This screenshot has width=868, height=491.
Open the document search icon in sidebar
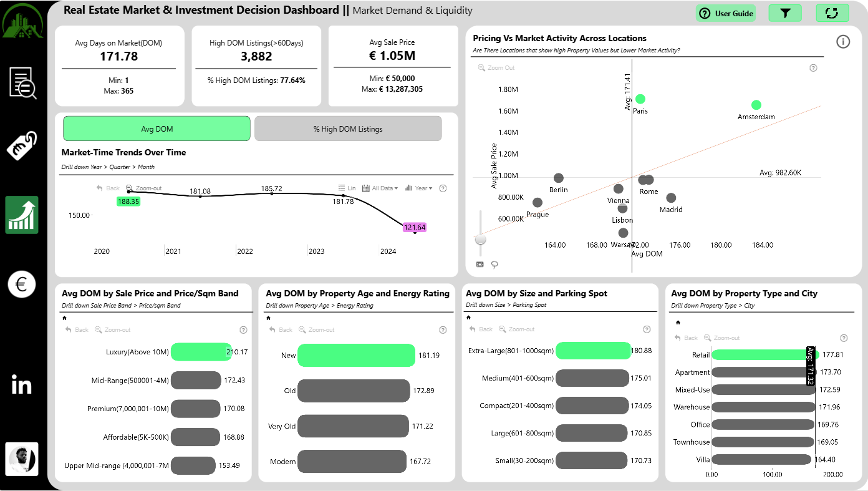pyautogui.click(x=22, y=83)
